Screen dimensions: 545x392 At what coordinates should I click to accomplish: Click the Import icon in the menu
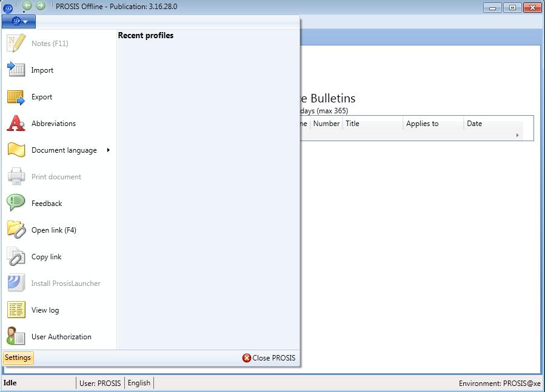tap(16, 70)
